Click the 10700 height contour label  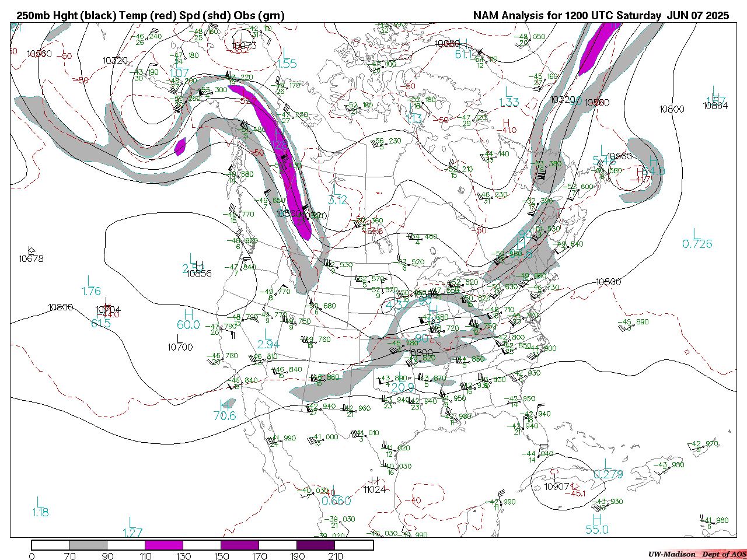(x=180, y=347)
